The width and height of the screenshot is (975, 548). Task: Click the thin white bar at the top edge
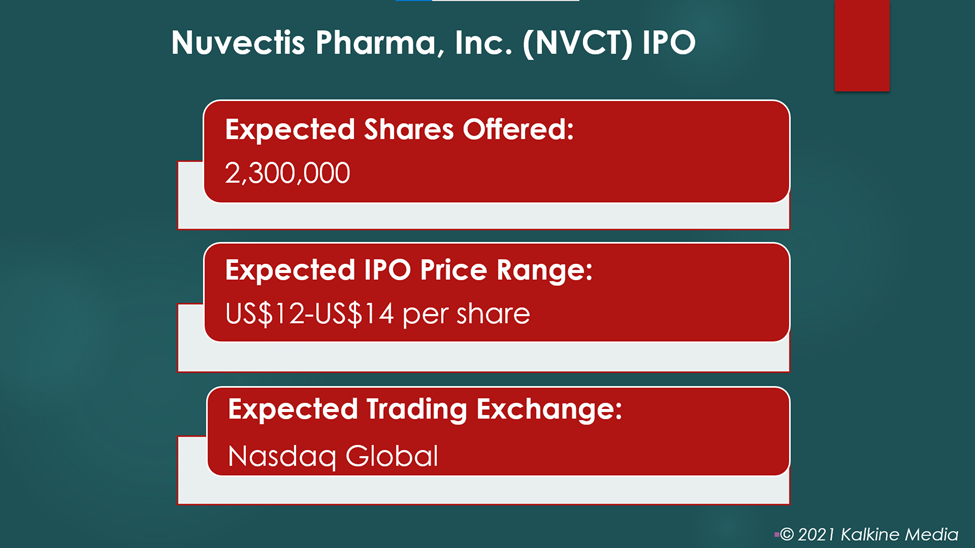(505, 1)
